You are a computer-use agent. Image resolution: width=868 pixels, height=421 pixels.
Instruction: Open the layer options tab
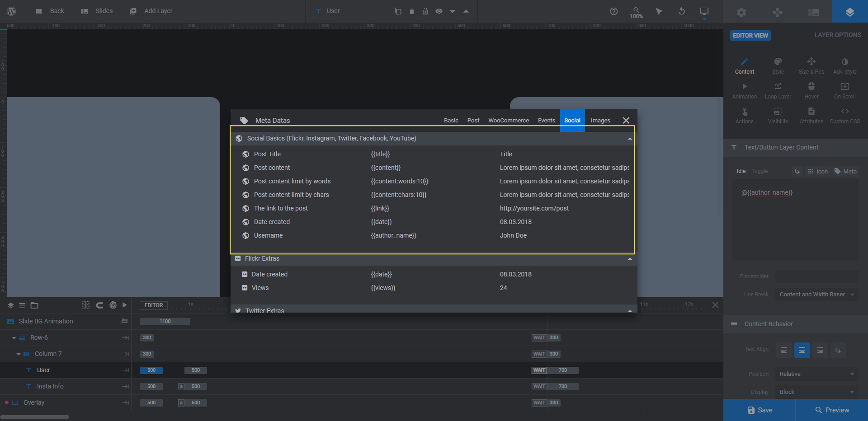850,11
